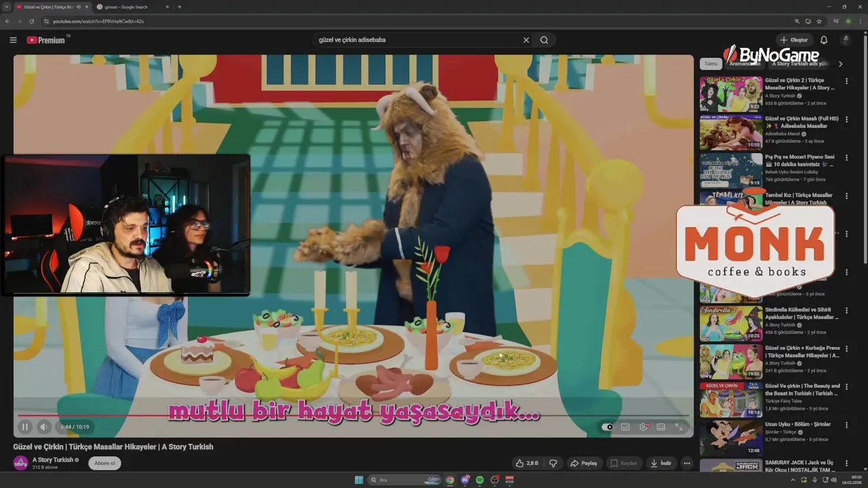Open Spotify from the taskbar
This screenshot has height=488, width=868.
[x=479, y=480]
